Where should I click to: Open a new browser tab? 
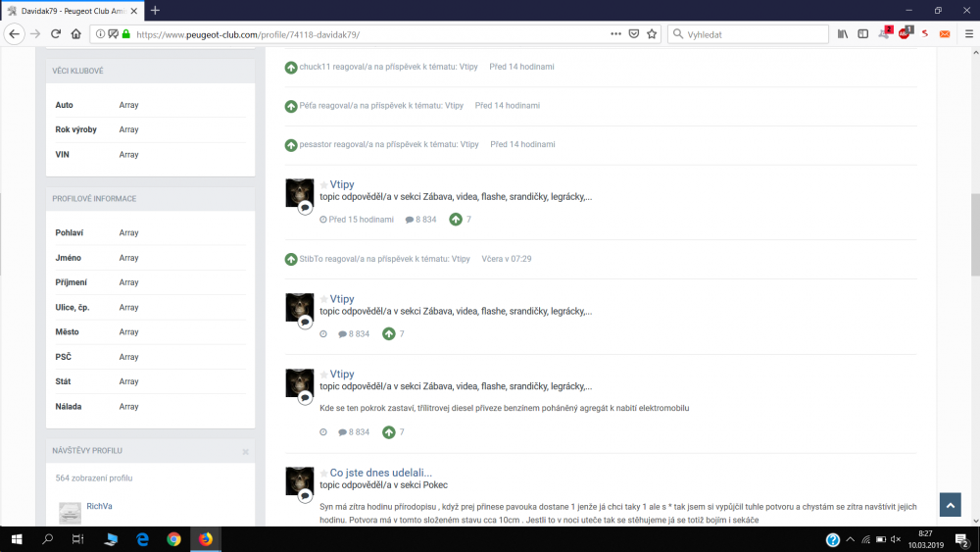(155, 11)
